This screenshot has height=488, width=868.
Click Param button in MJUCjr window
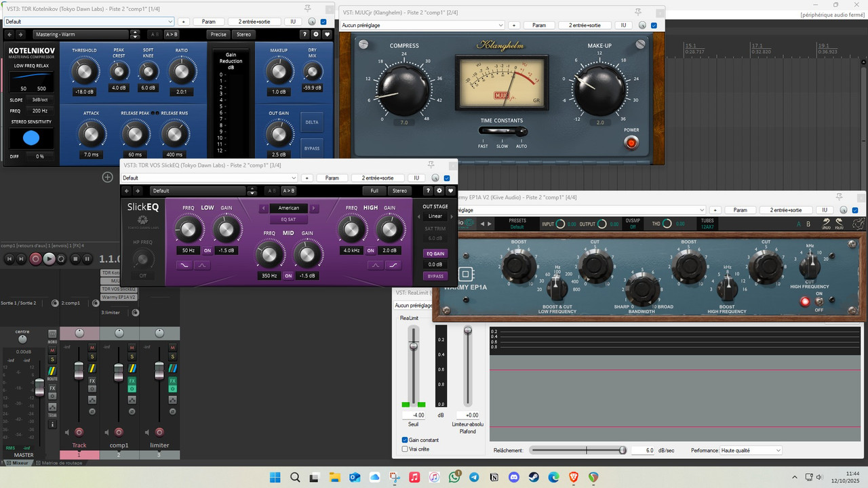click(x=539, y=25)
